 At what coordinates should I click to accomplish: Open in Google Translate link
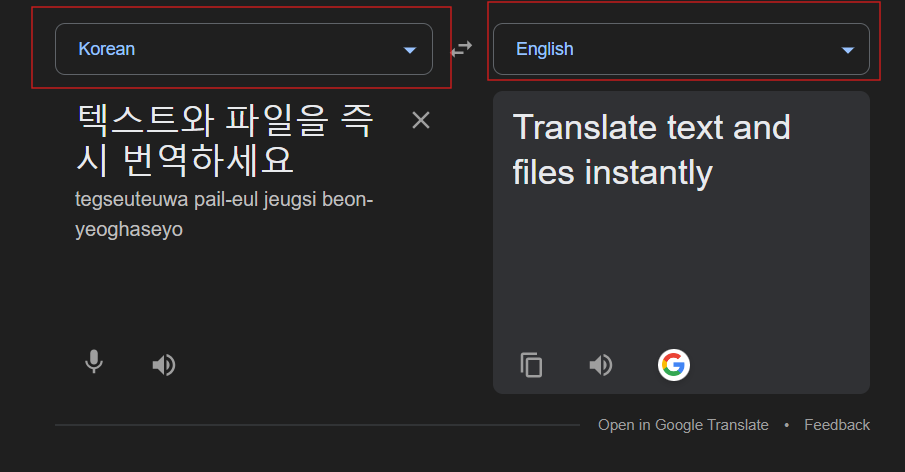point(683,425)
